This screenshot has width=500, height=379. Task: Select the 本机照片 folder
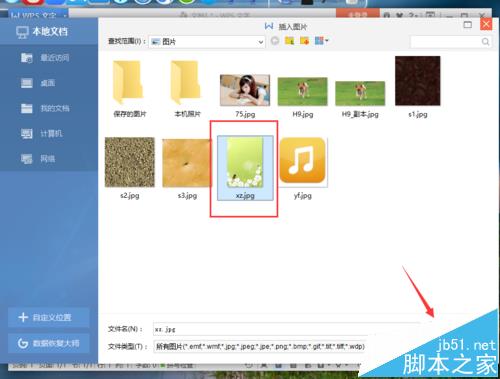(187, 89)
